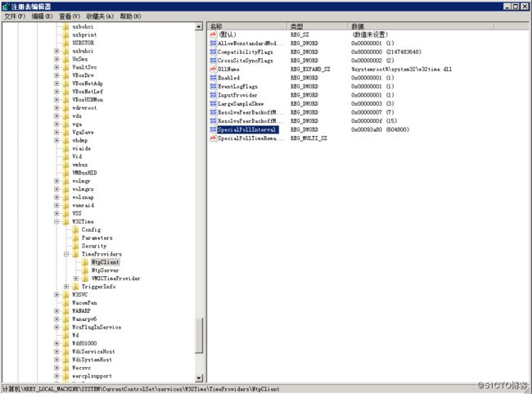Click the DWORD icon beside CompatibilityFlags
Viewport: 532px width, 394px height.
coord(213,52)
